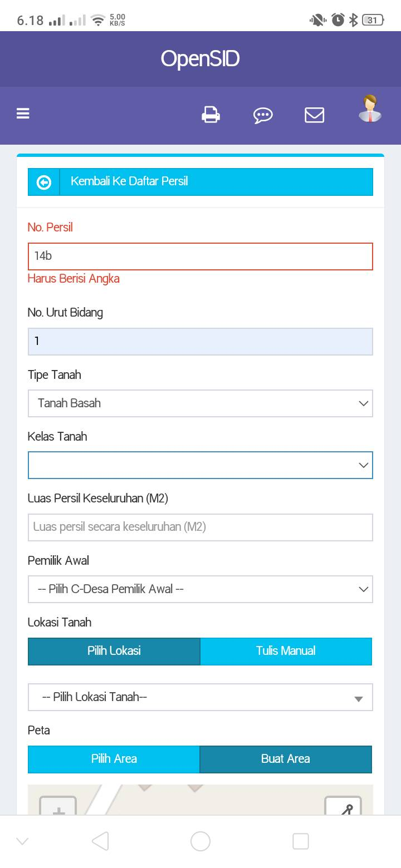The width and height of the screenshot is (401, 868).
Task: Tap the Android home navigation button
Action: click(x=200, y=841)
